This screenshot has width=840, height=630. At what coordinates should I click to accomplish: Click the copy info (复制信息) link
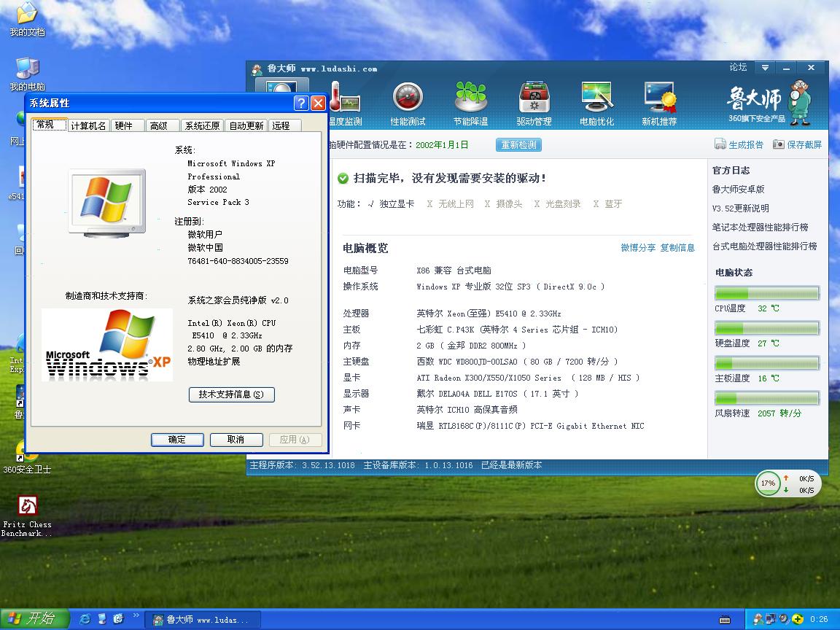click(x=677, y=247)
